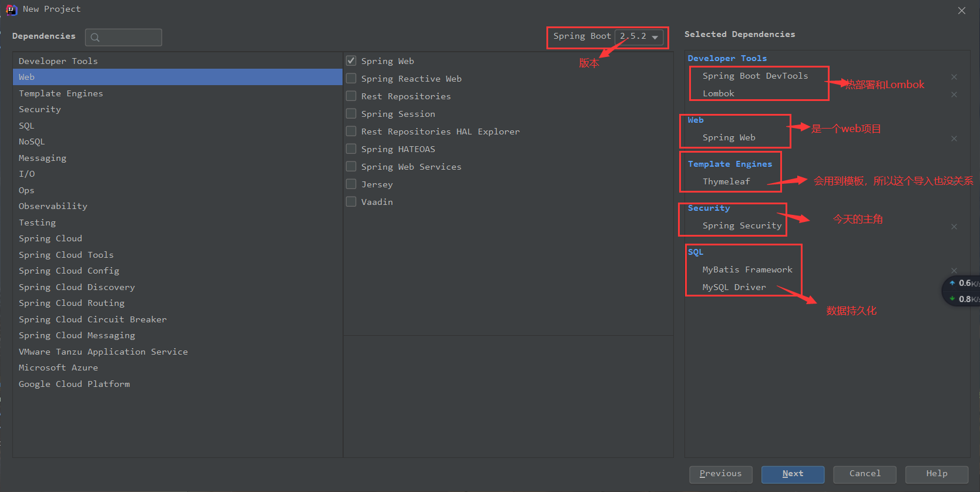Select Developer Tools category

coord(177,61)
